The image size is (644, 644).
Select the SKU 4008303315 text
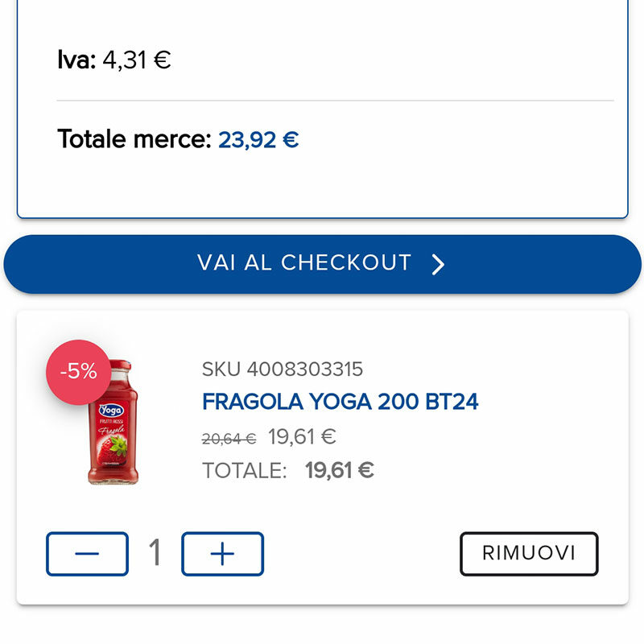283,369
